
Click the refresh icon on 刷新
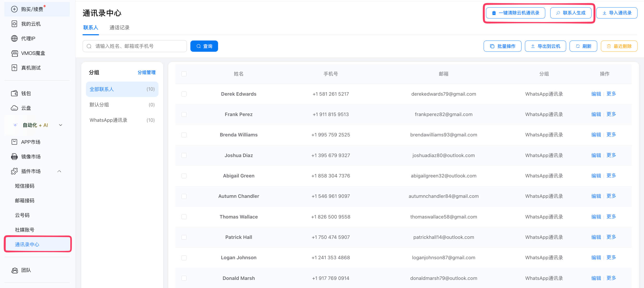[x=578, y=46]
